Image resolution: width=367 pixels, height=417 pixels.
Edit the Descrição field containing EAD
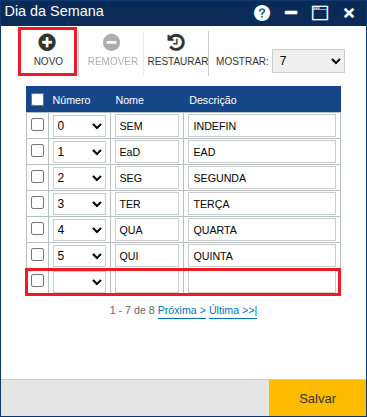262,152
